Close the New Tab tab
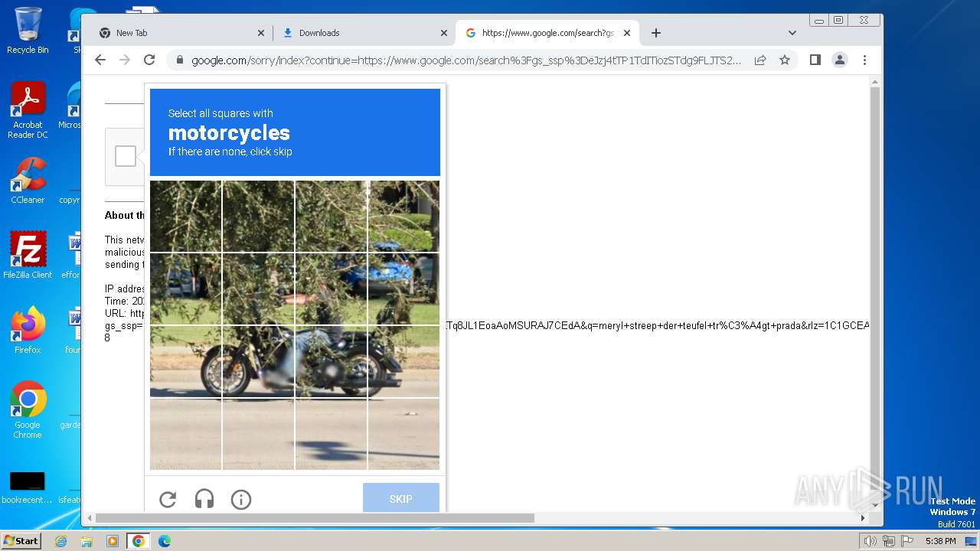This screenshot has width=980, height=551. [260, 33]
